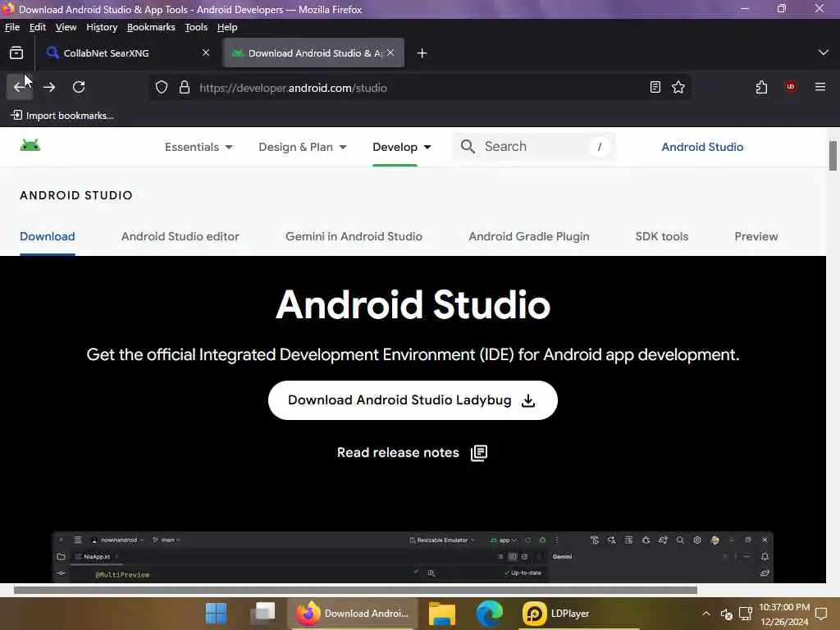Click the search magnifier icon
The width and height of the screenshot is (840, 630).
pos(468,146)
